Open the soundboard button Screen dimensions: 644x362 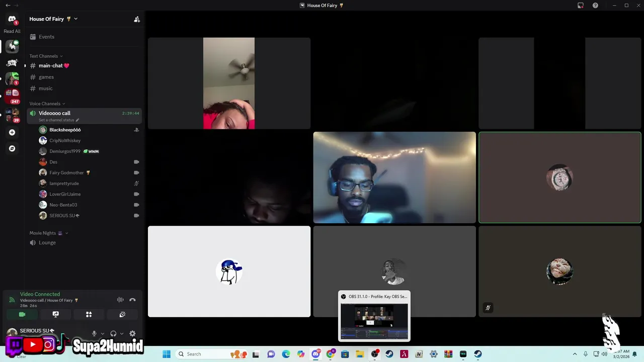click(122, 314)
